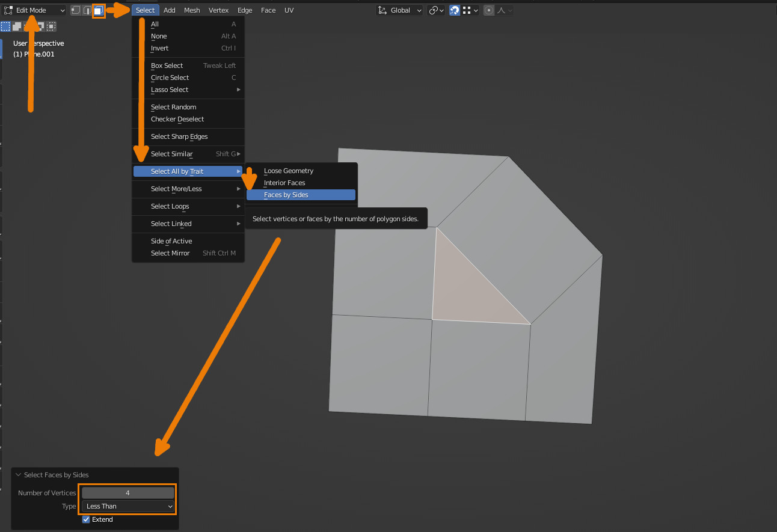Open the Select All by Trait submenu
The width and height of the screenshot is (777, 532).
coord(188,171)
